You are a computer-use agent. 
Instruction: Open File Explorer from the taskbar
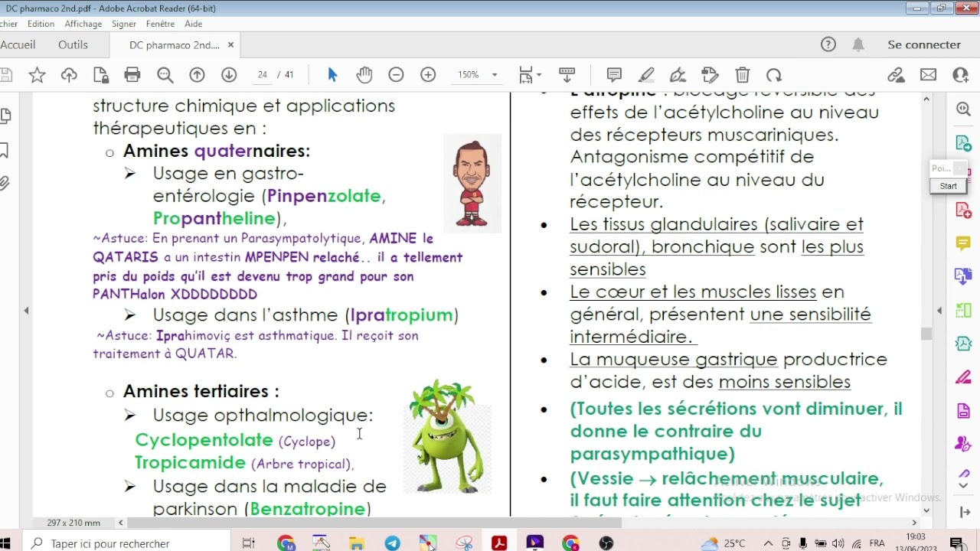tap(357, 543)
